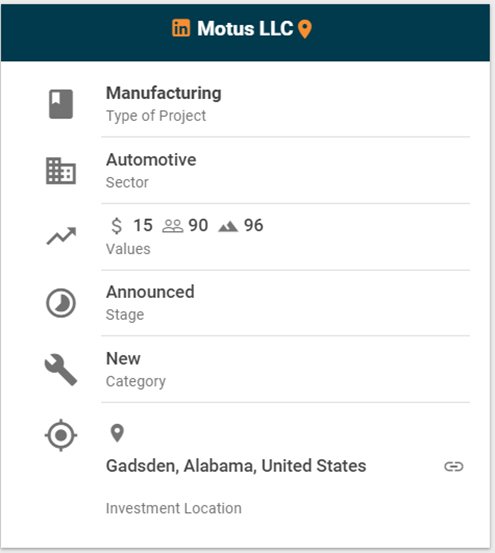Select the Gadsden, Alabama, United States text

click(x=236, y=466)
